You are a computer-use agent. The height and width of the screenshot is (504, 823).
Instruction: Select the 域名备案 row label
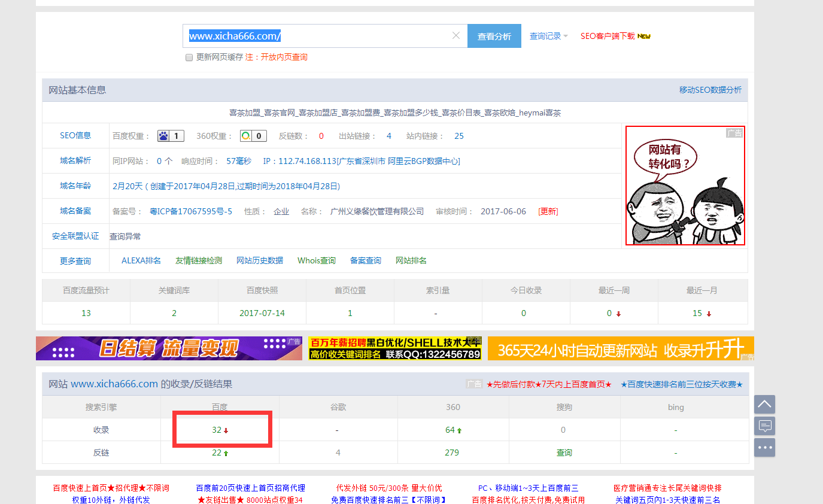pyautogui.click(x=75, y=211)
